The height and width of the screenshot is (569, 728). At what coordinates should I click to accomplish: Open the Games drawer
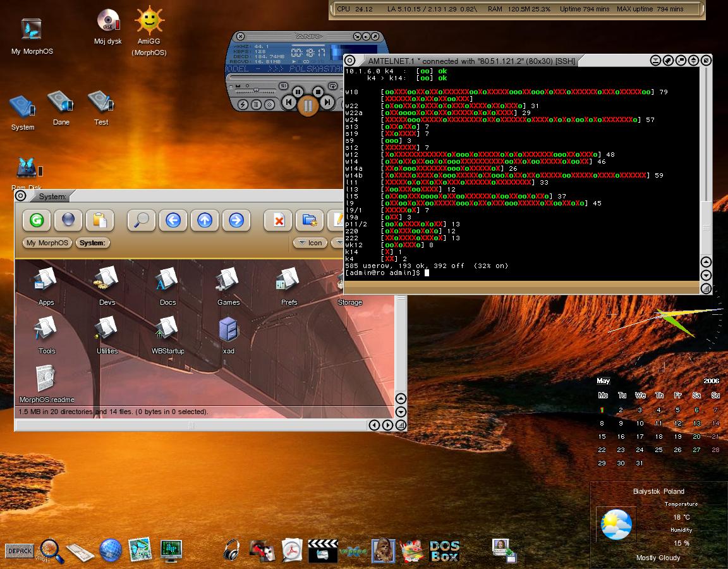coord(228,279)
